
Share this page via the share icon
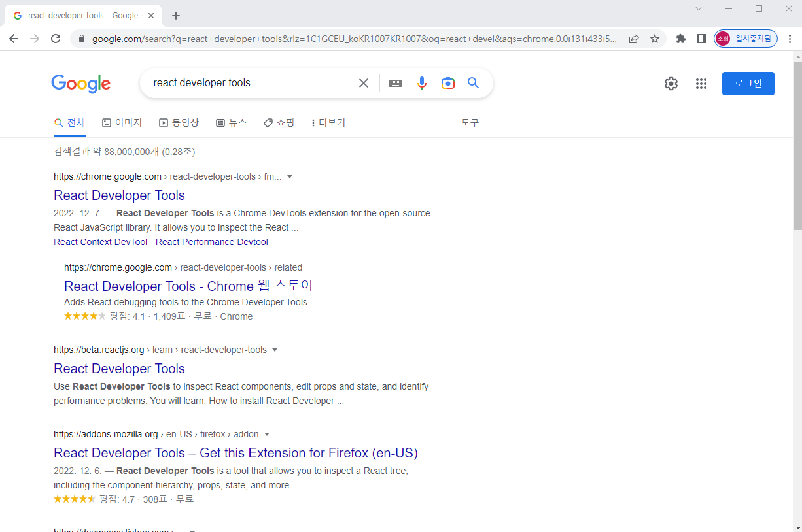click(x=634, y=39)
